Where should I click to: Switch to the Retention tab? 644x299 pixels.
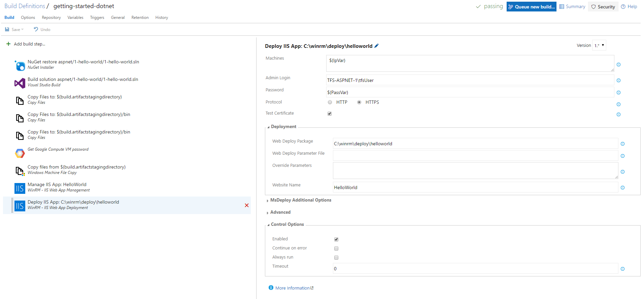click(x=140, y=18)
